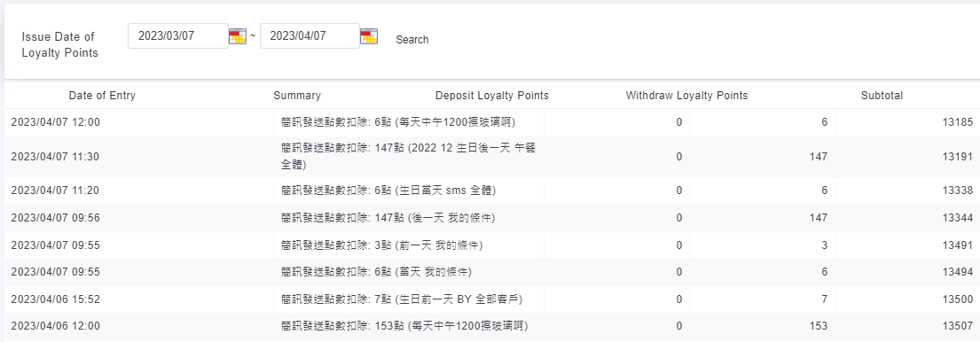Viewport: 980px width, 342px height.
Task: Click the end date field 2023/04/07
Action: pyautogui.click(x=310, y=35)
